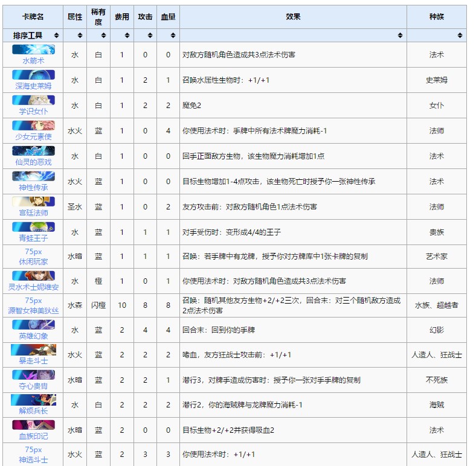Open the 学识女仆 card thumbnail image
Image resolution: width=476 pixels, height=466 pixels.
(x=33, y=100)
